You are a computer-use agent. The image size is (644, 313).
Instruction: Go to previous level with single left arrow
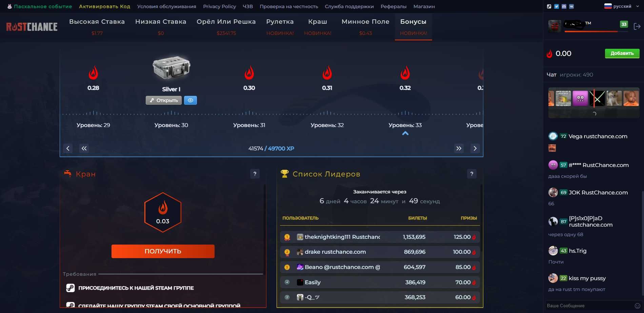click(68, 148)
